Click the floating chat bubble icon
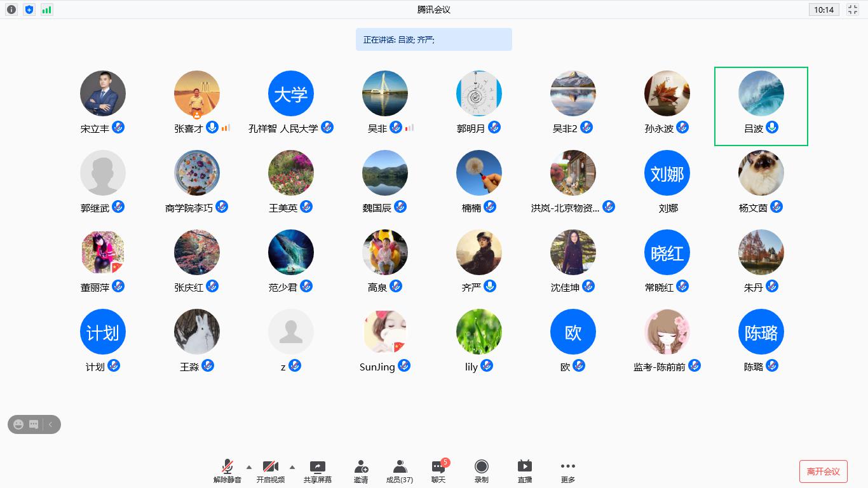868x488 pixels. click(34, 424)
